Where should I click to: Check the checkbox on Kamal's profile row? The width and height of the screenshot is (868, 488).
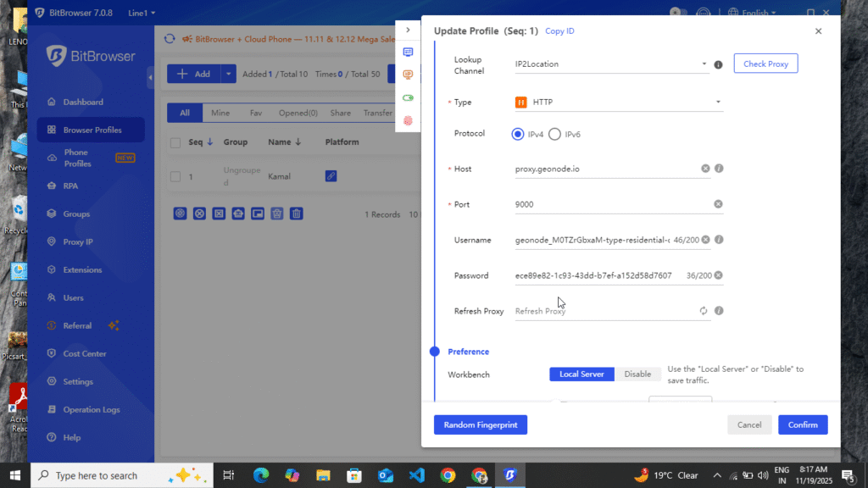[x=175, y=176]
